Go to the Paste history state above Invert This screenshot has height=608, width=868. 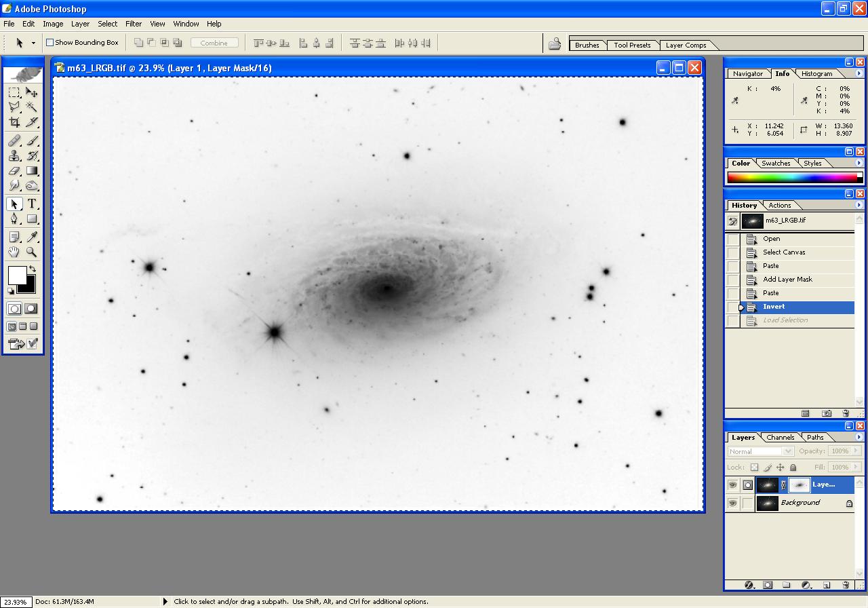click(x=771, y=293)
